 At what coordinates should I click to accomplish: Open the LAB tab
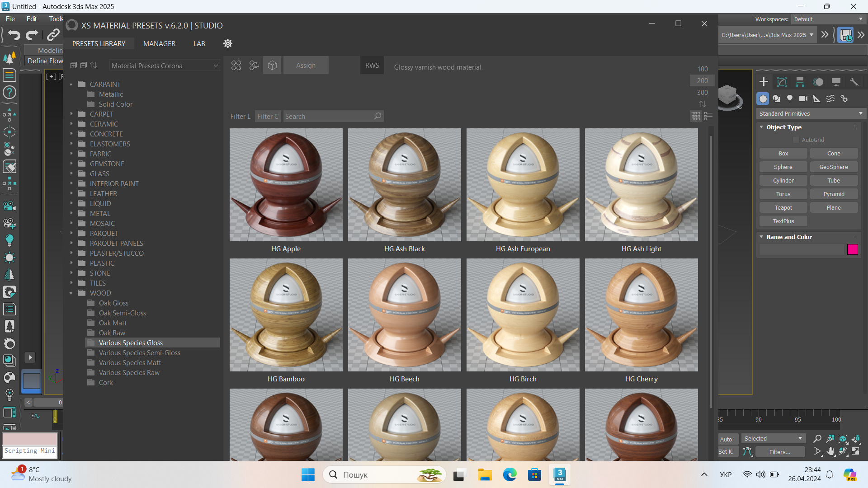(199, 44)
